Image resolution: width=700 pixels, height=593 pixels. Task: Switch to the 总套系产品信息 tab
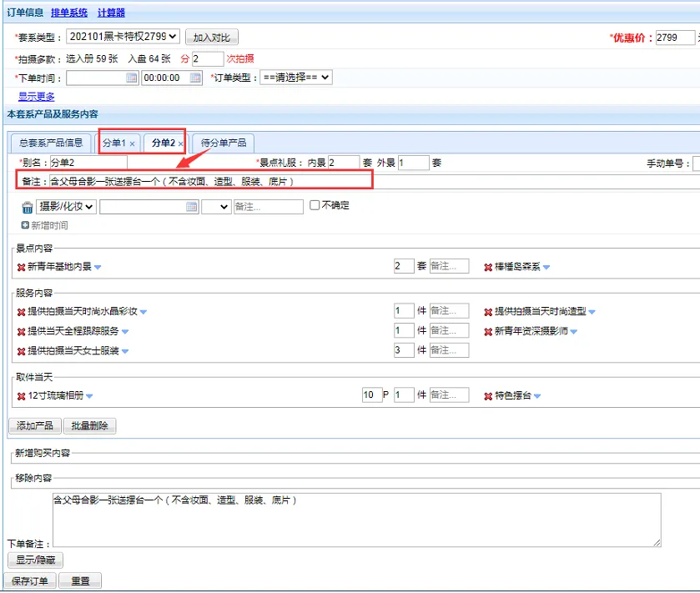point(51,143)
